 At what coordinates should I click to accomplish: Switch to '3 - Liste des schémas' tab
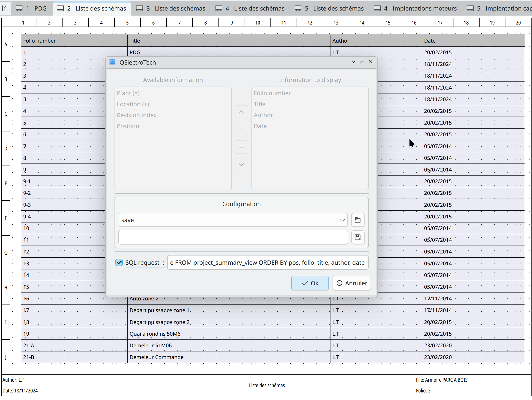171,9
